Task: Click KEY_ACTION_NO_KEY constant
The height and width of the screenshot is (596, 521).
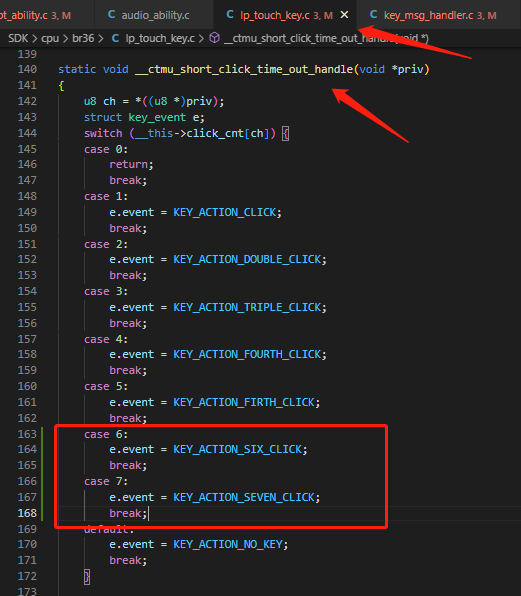Action: [x=228, y=544]
